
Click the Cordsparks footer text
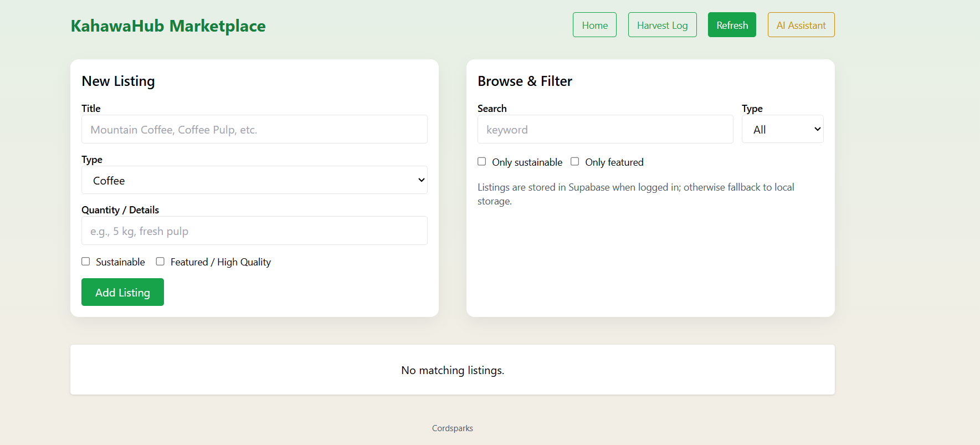click(452, 428)
